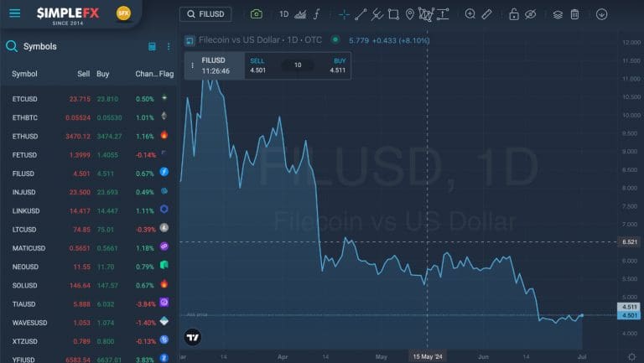The height and width of the screenshot is (363, 644).
Task: Click the FILUSD symbol search field
Action: pyautogui.click(x=205, y=14)
